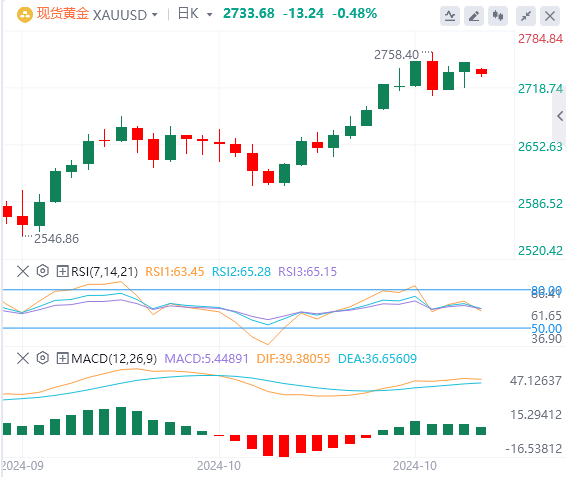Open MACD indicator settings hexagon icon
Image resolution: width=566 pixels, height=477 pixels.
(x=43, y=358)
